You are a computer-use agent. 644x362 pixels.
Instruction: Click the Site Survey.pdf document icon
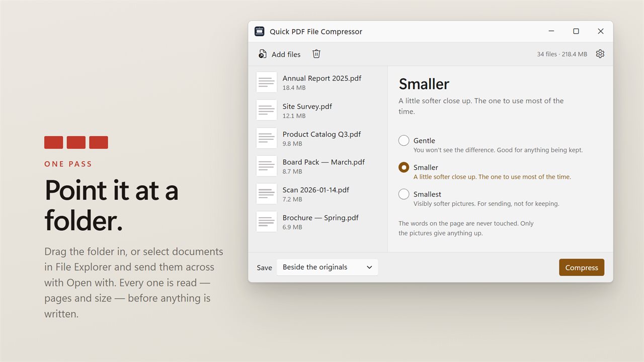[267, 110]
